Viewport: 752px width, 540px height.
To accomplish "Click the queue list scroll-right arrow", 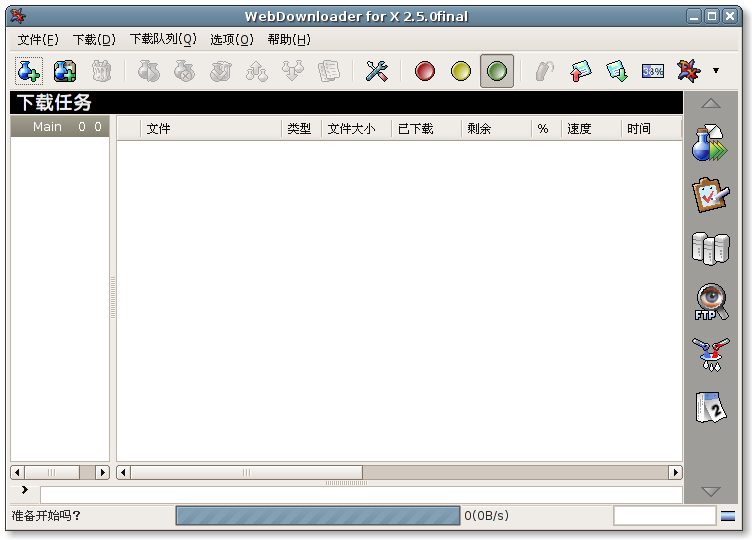I will click(x=102, y=472).
